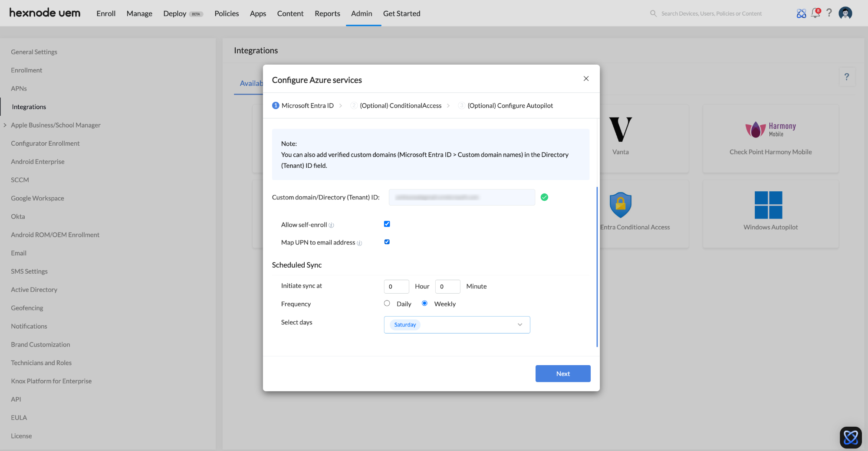Click the sync Minute input field
Image resolution: width=868 pixels, height=451 pixels.
[447, 287]
